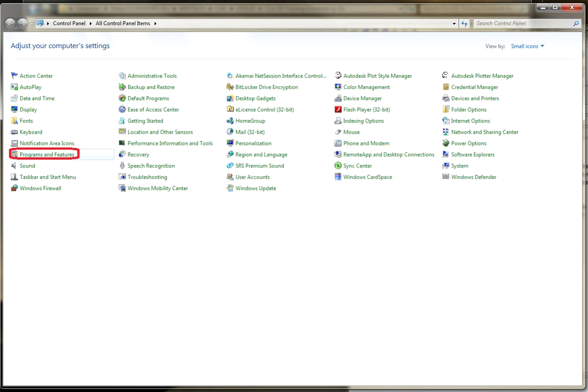
Task: Open Autodesk Plot Style Manager
Action: [377, 76]
